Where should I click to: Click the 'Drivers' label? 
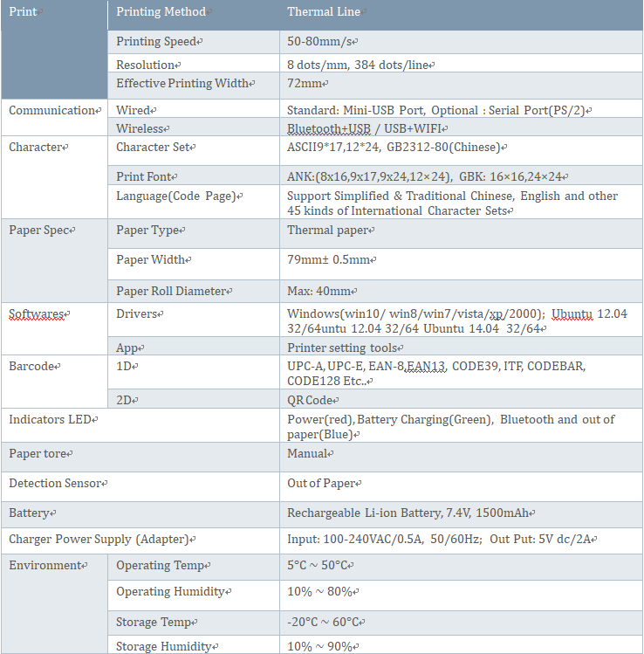(136, 313)
